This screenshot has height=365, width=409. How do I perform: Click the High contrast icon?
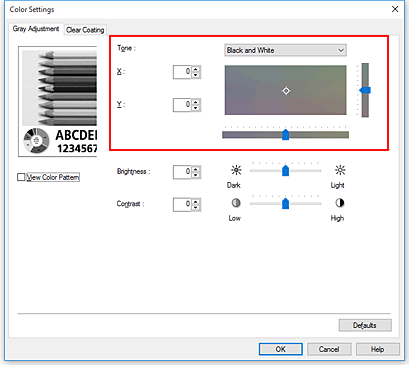(340, 203)
